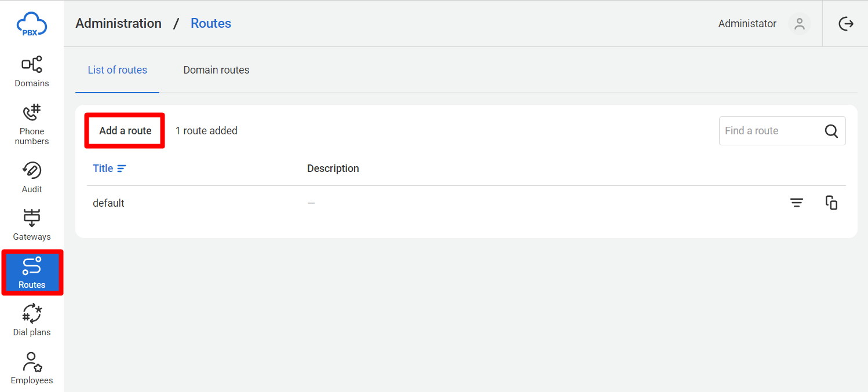
Task: Switch to the Domain routes tab
Action: tap(216, 70)
